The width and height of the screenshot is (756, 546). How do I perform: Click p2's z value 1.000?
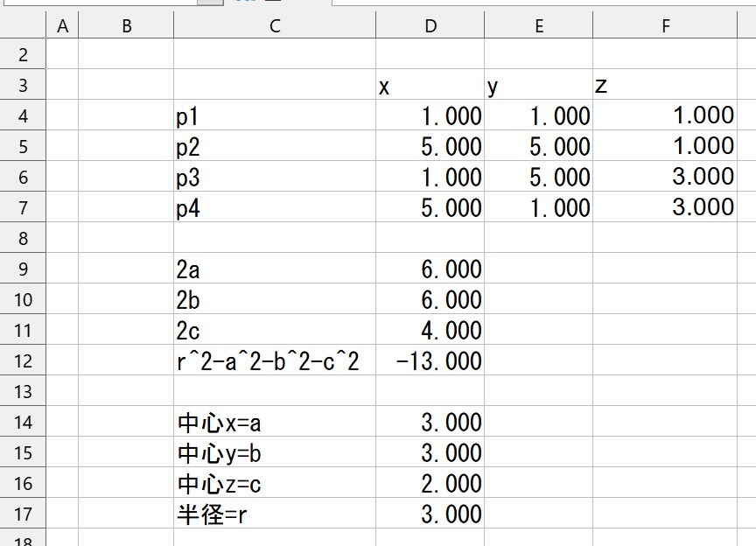[665, 145]
